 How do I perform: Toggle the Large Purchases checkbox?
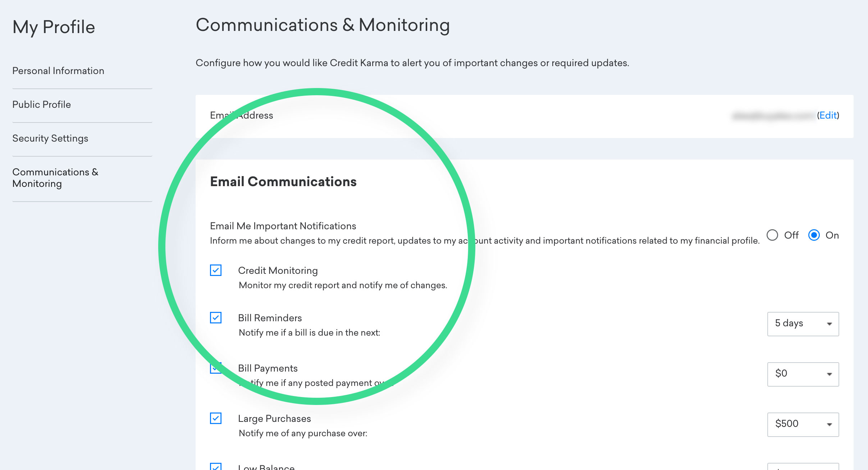click(x=216, y=419)
